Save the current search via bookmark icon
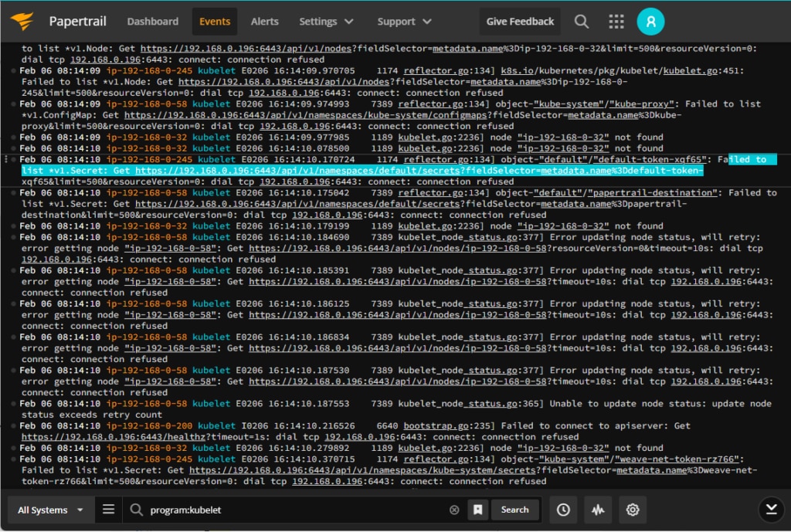The image size is (791, 532). tap(477, 510)
